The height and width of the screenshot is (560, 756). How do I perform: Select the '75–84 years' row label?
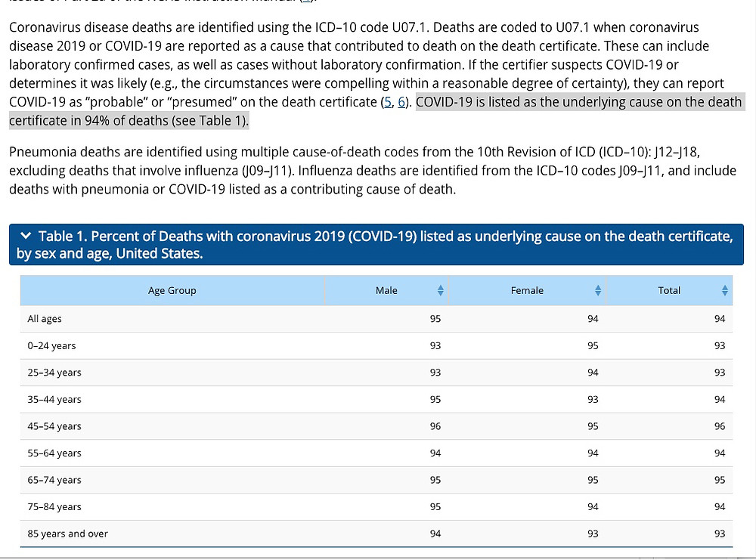[54, 506]
